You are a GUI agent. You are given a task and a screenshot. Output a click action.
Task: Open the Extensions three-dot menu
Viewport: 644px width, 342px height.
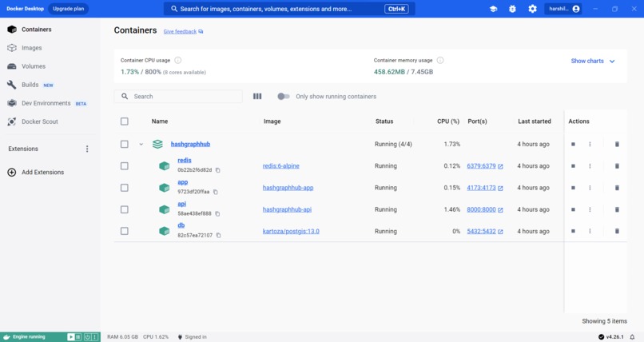[x=86, y=149]
